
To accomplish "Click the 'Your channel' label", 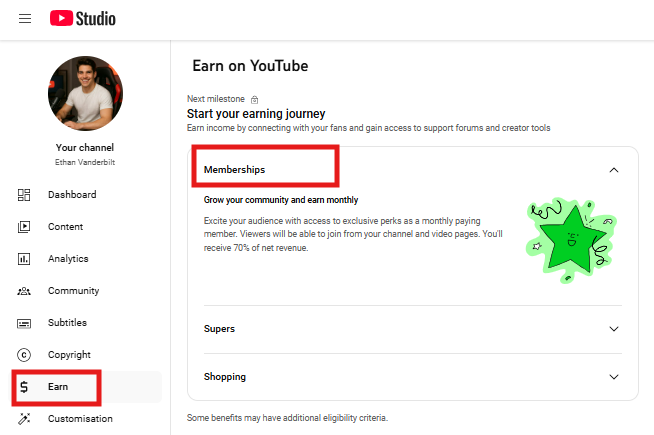I will (x=85, y=148).
